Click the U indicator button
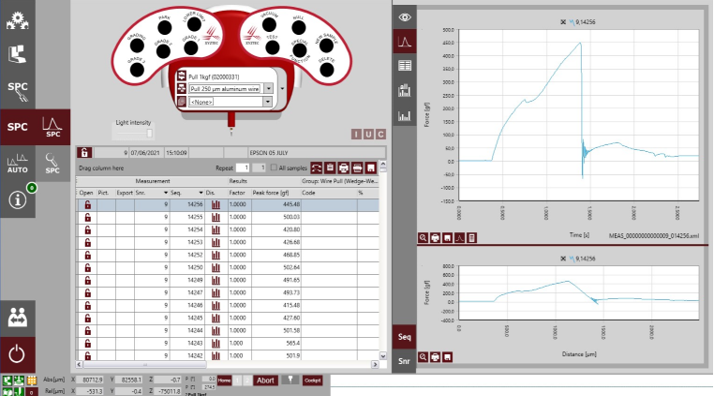The image size is (714, 396). pos(368,134)
